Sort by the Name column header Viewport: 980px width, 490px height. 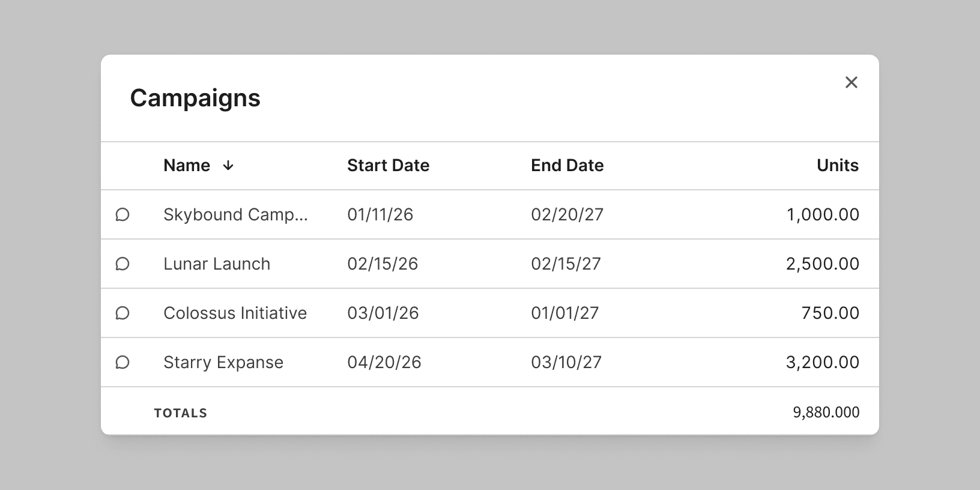click(x=187, y=166)
